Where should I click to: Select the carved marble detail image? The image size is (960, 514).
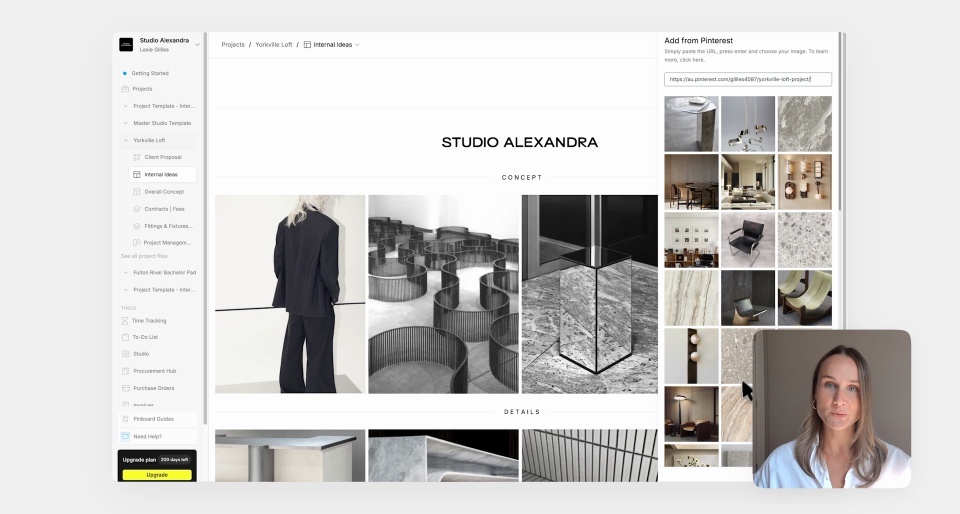click(443, 455)
